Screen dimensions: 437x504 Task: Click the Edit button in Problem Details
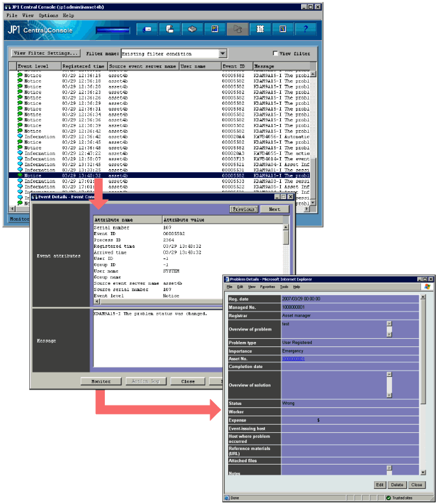380,485
